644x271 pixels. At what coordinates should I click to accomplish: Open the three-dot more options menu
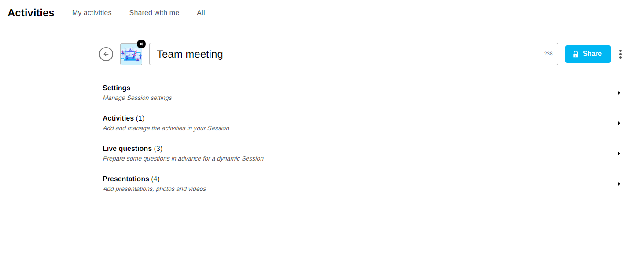coord(620,54)
